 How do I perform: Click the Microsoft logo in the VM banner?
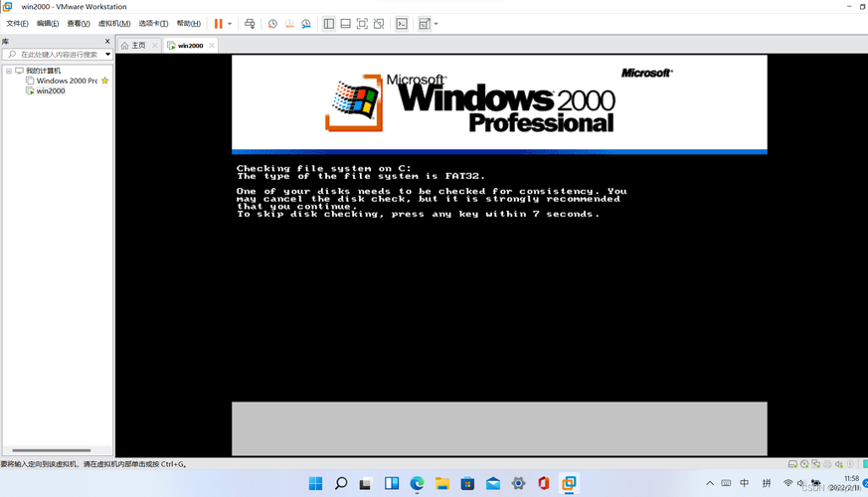647,73
